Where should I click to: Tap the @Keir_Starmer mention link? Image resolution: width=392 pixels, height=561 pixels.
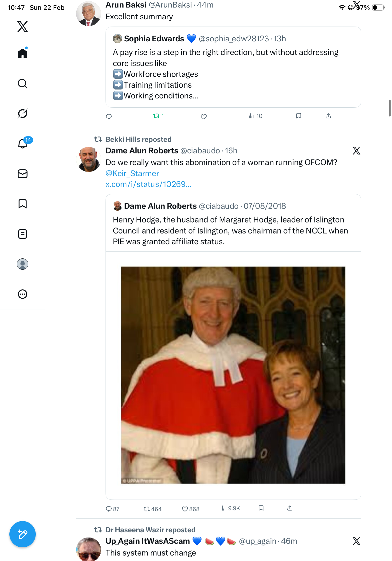click(132, 173)
